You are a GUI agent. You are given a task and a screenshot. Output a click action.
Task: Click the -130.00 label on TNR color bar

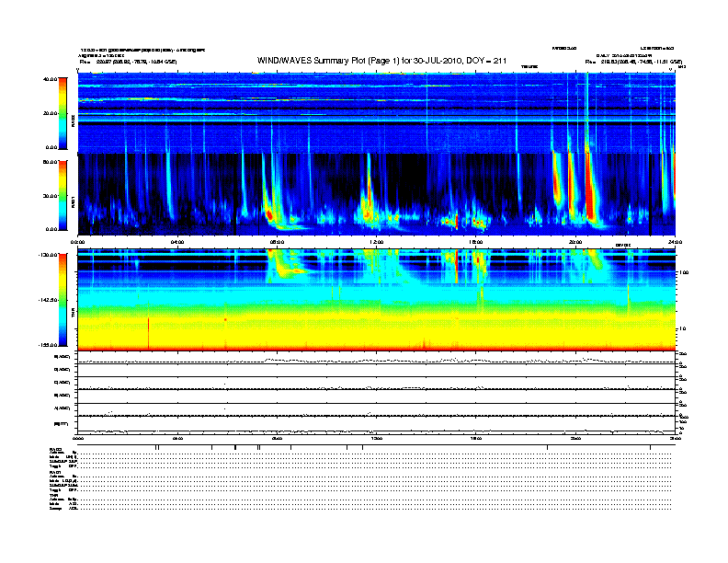pos(48,255)
